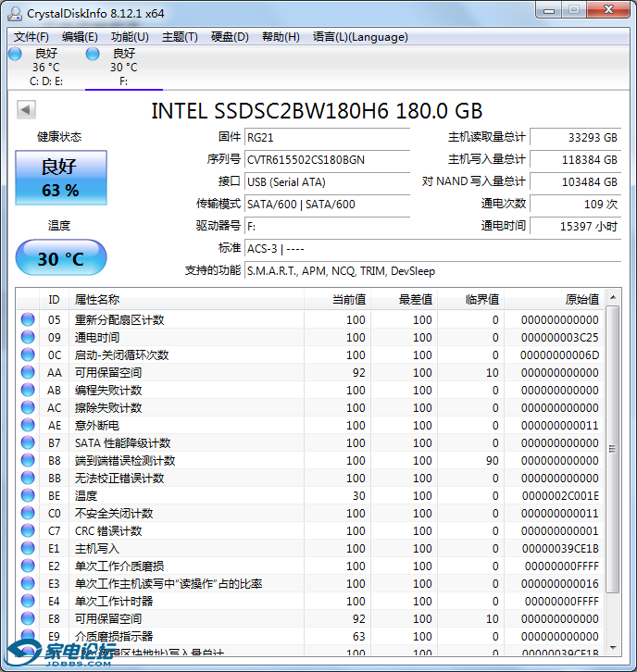Click status icon for 0C 启动-关闭循环次数
This screenshot has width=637, height=672.
click(28, 355)
